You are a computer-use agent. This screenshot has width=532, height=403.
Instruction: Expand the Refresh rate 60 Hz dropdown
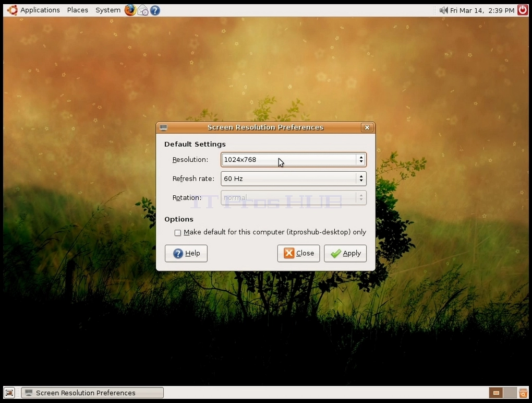[x=294, y=179]
